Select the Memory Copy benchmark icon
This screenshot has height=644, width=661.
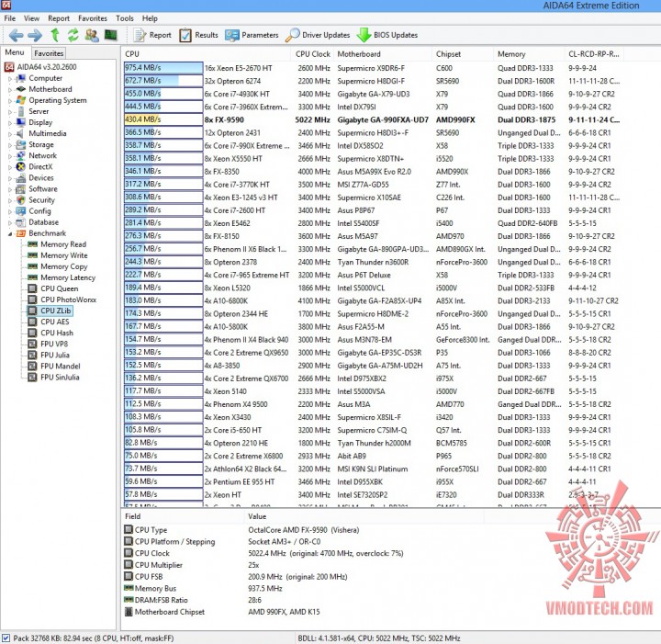pos(32,266)
